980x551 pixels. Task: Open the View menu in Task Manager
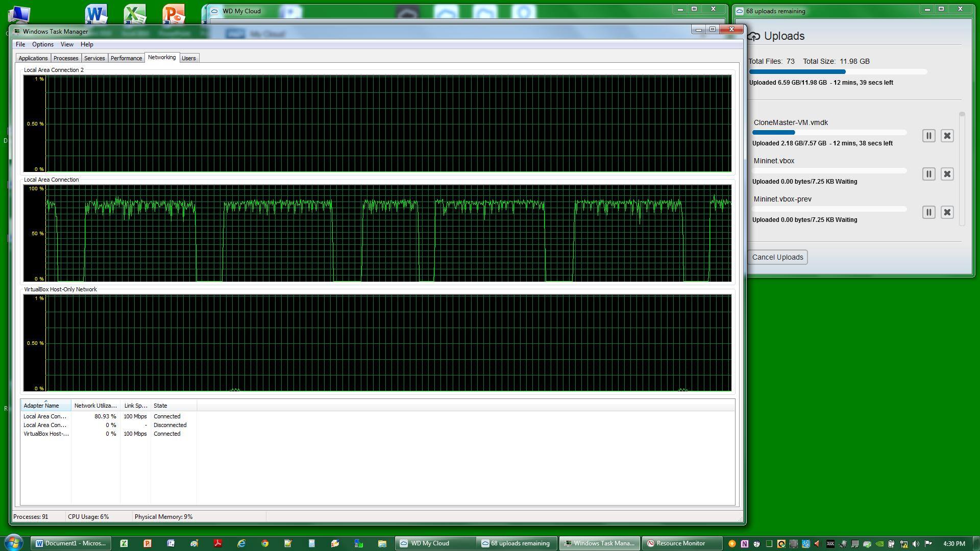click(67, 44)
